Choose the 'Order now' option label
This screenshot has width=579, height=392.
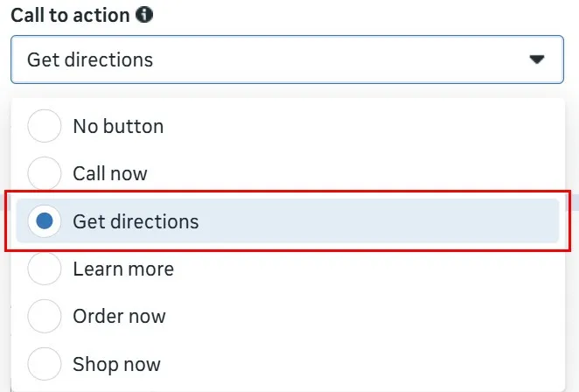119,316
